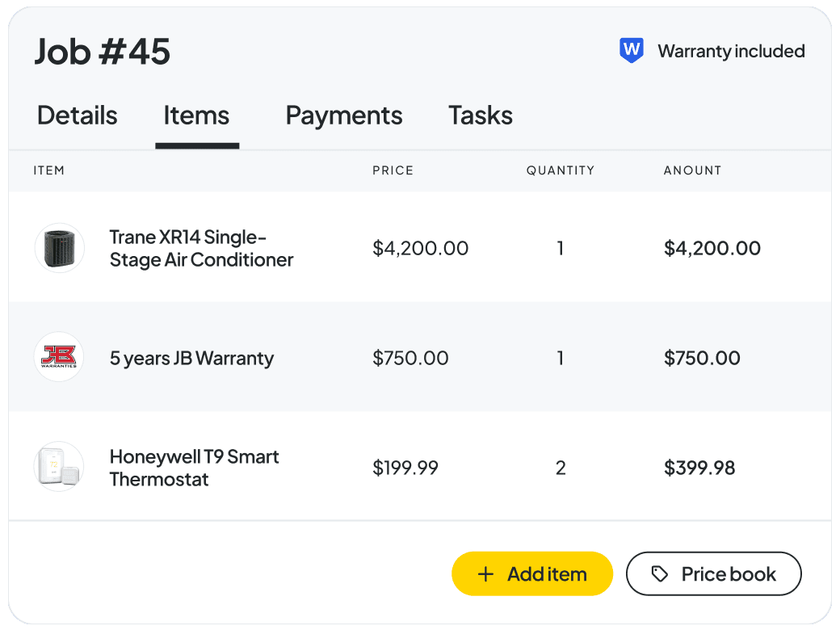The image size is (840, 630).
Task: Click the Warranty included label
Action: tap(731, 52)
